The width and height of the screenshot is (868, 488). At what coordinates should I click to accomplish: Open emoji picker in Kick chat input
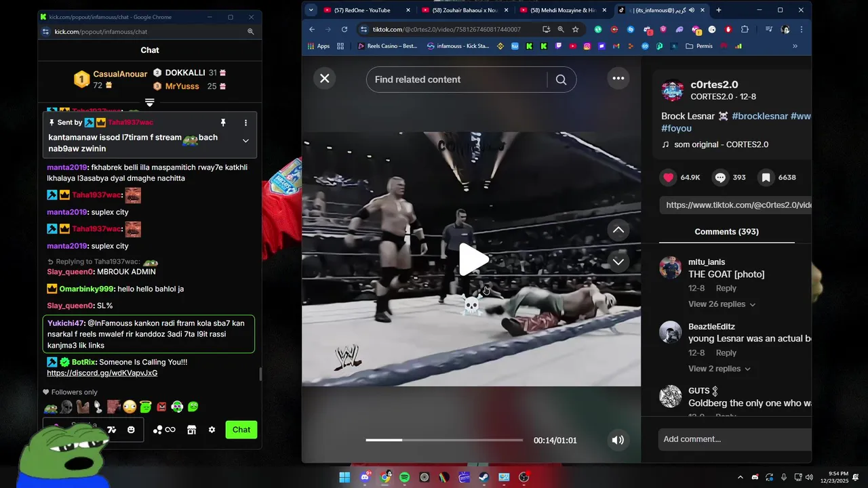tap(131, 430)
